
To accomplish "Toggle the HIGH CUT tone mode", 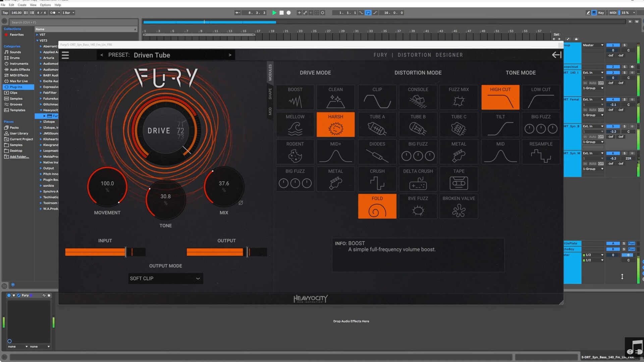I will click(500, 97).
